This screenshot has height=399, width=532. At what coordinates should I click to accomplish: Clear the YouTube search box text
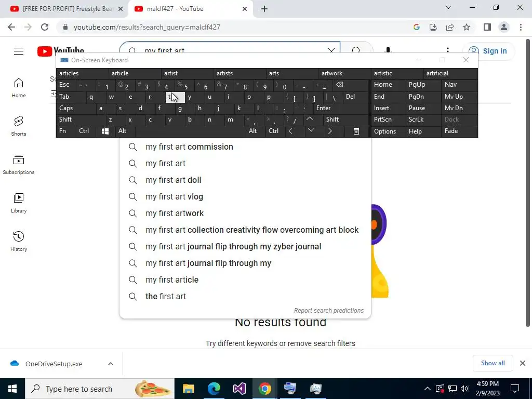[x=331, y=50]
